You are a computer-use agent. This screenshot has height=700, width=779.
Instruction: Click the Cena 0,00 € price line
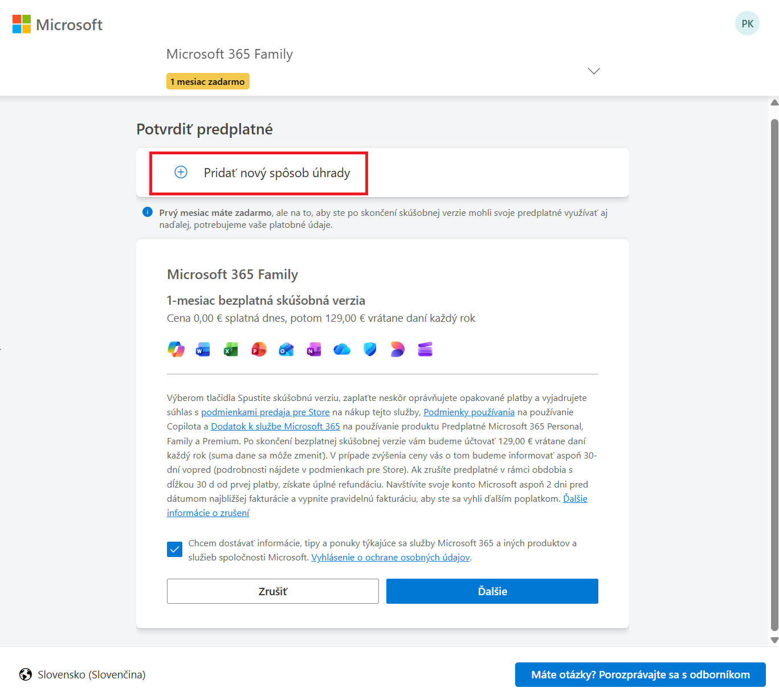pos(321,318)
